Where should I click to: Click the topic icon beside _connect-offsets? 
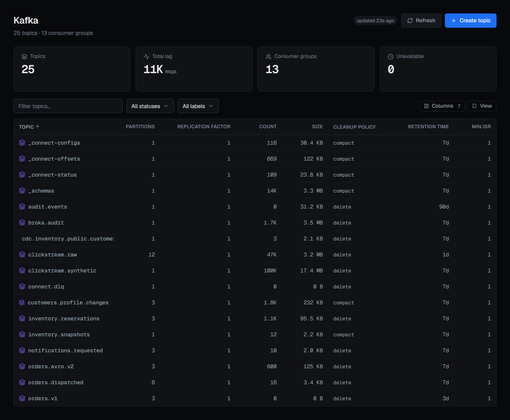pos(22,159)
